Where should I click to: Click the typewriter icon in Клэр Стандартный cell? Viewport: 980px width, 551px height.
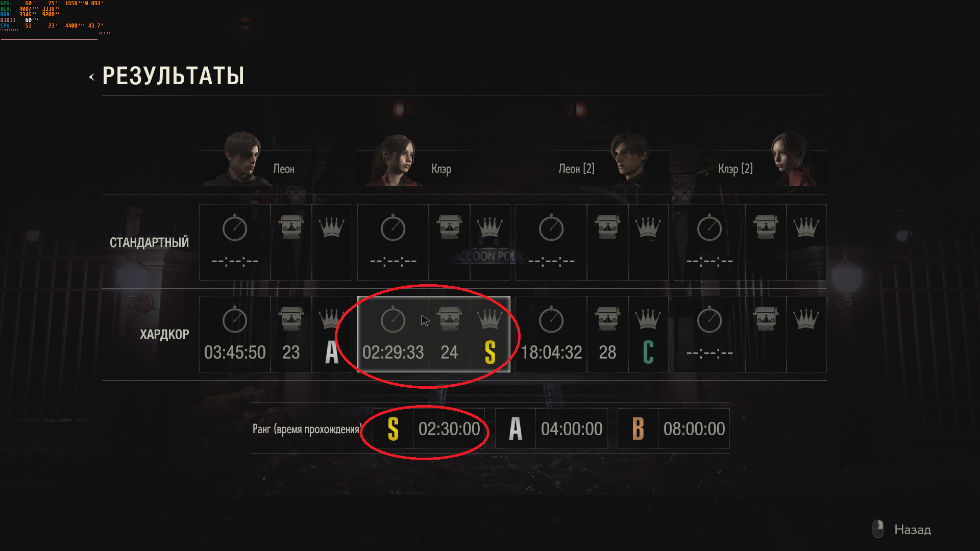pyautogui.click(x=449, y=227)
